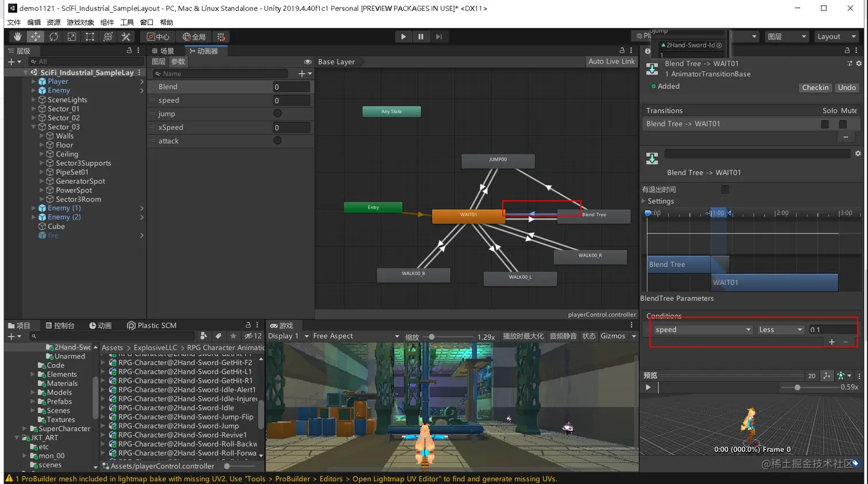Image resolution: width=868 pixels, height=484 pixels.
Task: Click the Checkin button
Action: pyautogui.click(x=815, y=87)
